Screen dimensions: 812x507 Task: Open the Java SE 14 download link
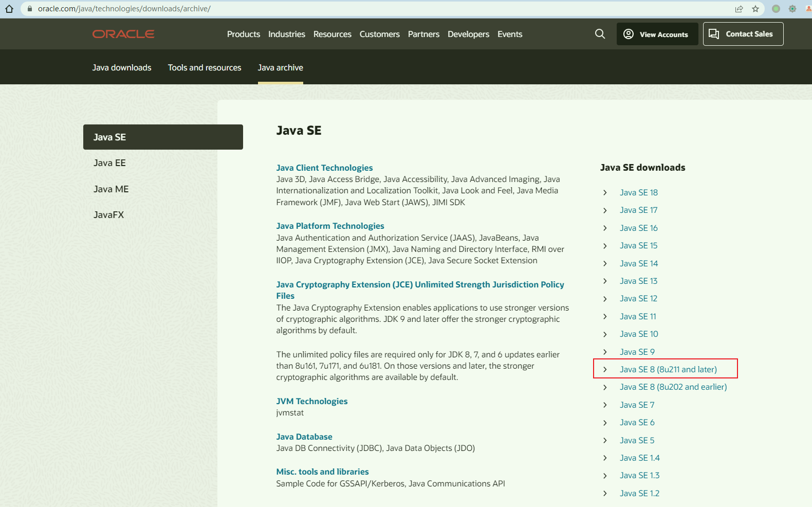639,263
